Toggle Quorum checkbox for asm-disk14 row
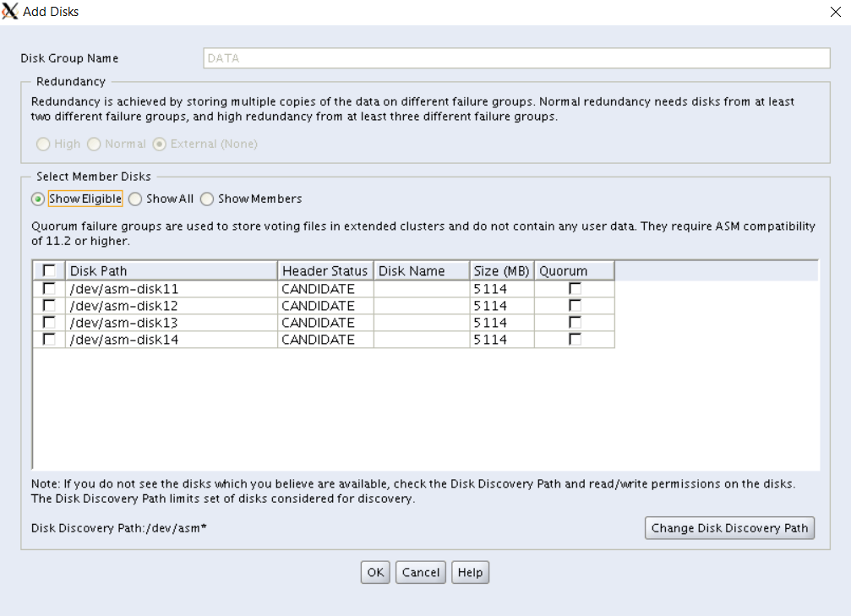The width and height of the screenshot is (851, 616). [x=575, y=340]
